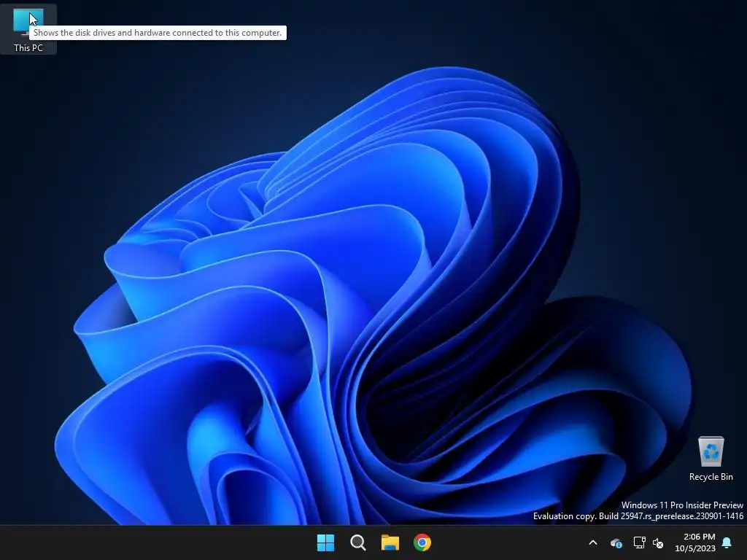Open the Windows Start menu

click(326, 542)
